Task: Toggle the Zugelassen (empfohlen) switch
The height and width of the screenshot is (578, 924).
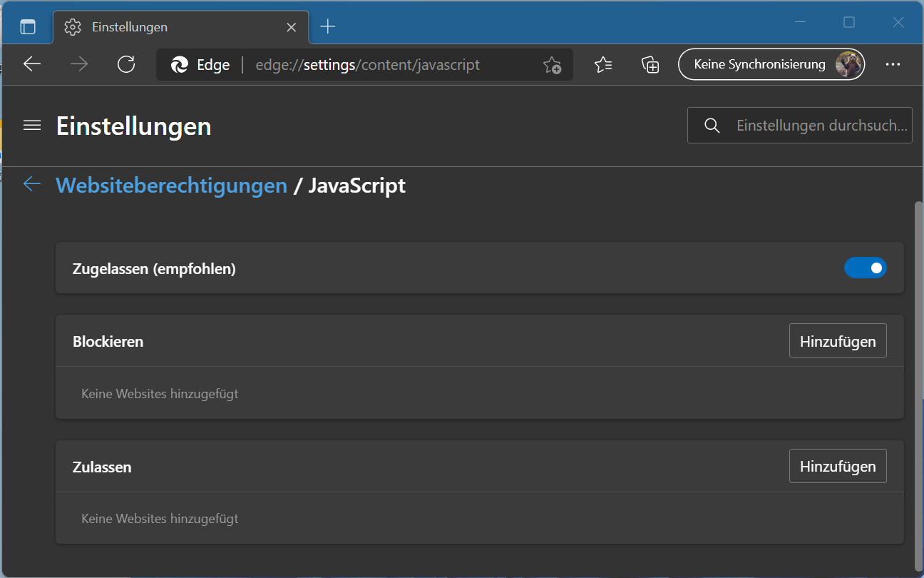Action: click(865, 268)
